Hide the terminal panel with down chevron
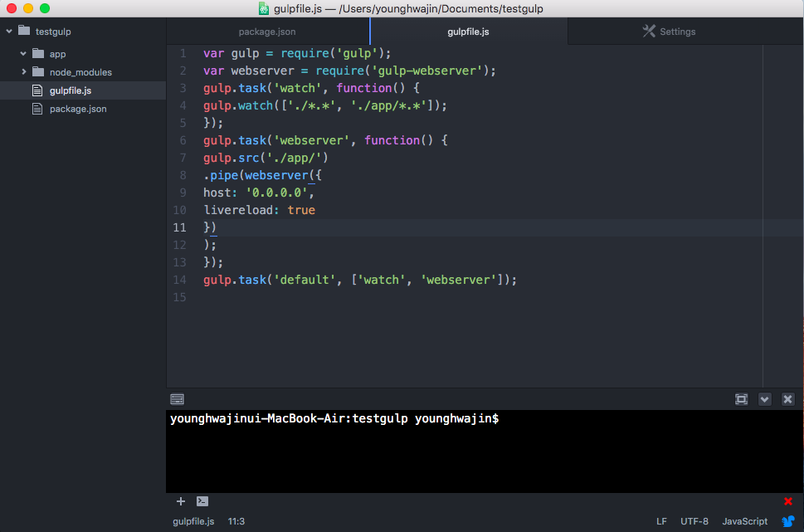Image resolution: width=804 pixels, height=532 pixels. click(x=764, y=399)
